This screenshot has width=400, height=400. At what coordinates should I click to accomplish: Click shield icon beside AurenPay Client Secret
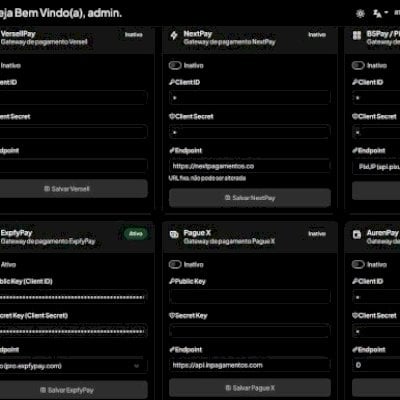(355, 315)
